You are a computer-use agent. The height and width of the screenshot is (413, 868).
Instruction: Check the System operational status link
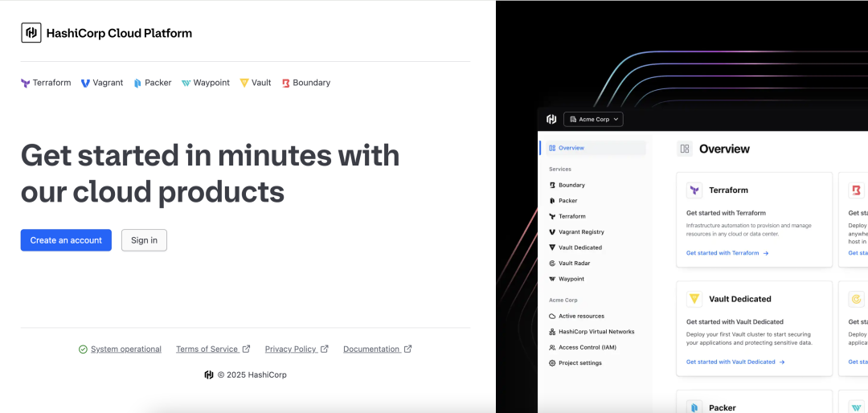click(x=126, y=350)
